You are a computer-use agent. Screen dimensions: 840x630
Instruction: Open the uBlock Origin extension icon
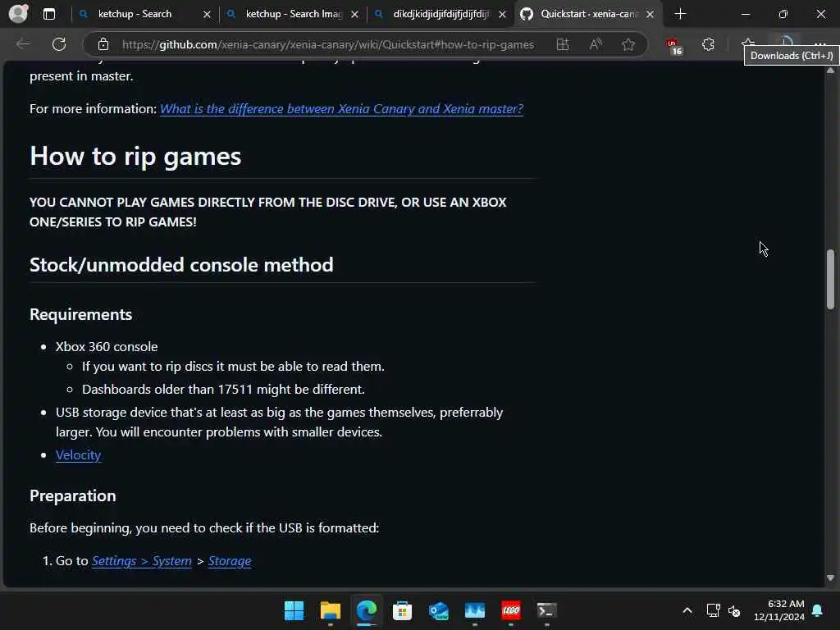[x=674, y=46]
